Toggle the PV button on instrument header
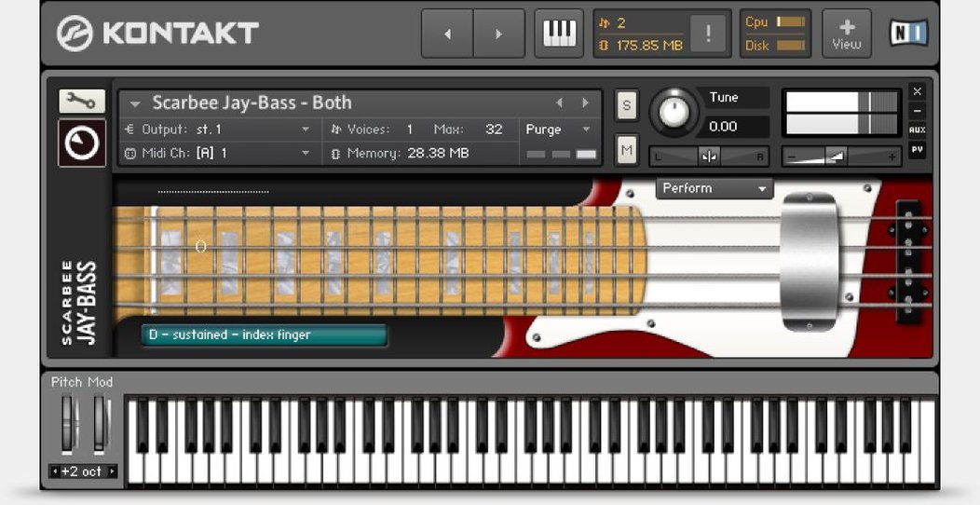The width and height of the screenshot is (980, 505). tap(918, 150)
